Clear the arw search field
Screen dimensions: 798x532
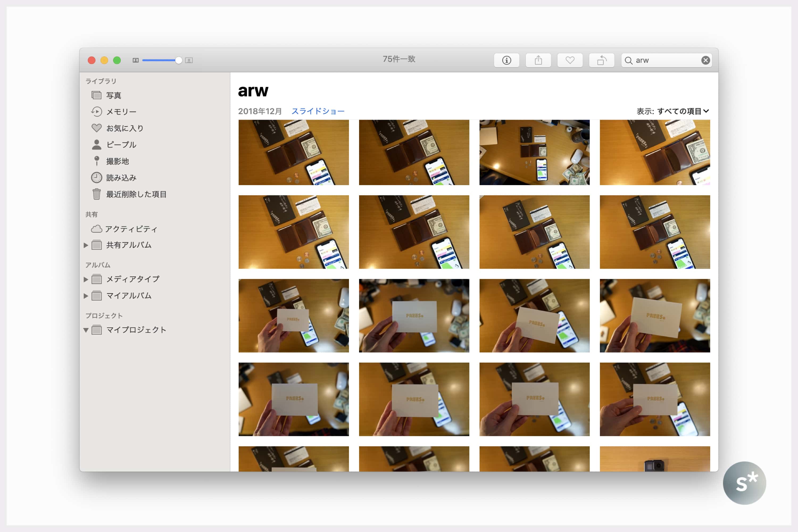click(705, 60)
